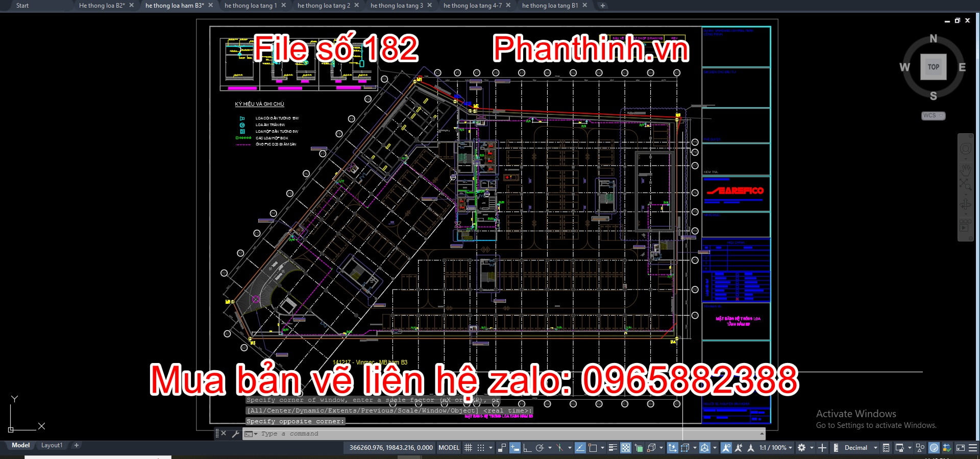
Task: Click Quick Properties icon
Action: click(886, 448)
